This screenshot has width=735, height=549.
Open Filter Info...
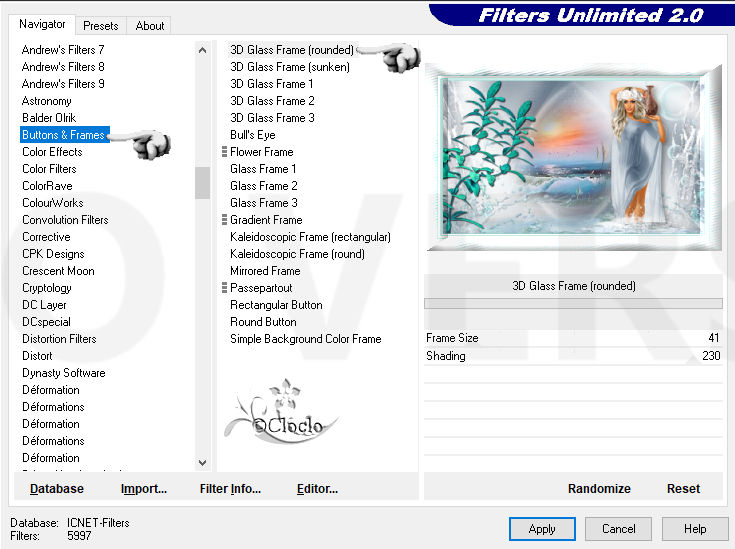pyautogui.click(x=230, y=489)
